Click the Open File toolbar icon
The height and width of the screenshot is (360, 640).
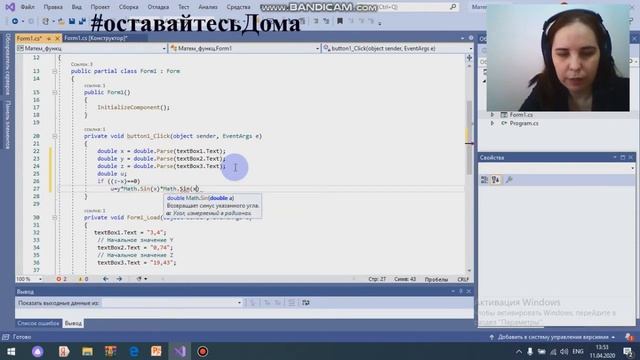click(61, 21)
